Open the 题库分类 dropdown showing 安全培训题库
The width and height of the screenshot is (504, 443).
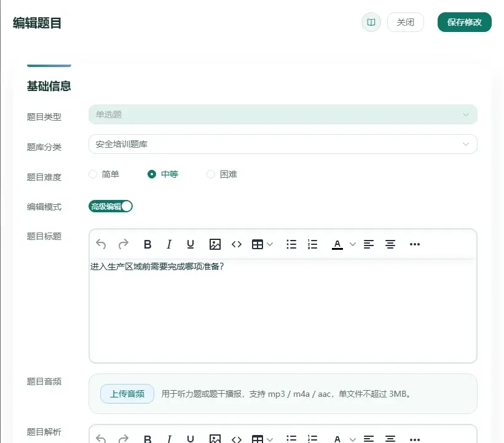(x=283, y=144)
